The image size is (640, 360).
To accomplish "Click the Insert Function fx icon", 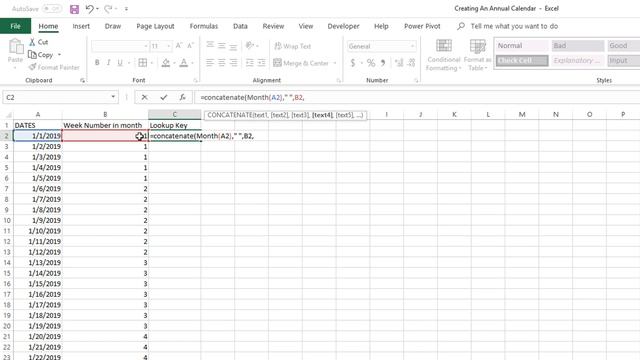I will click(182, 97).
